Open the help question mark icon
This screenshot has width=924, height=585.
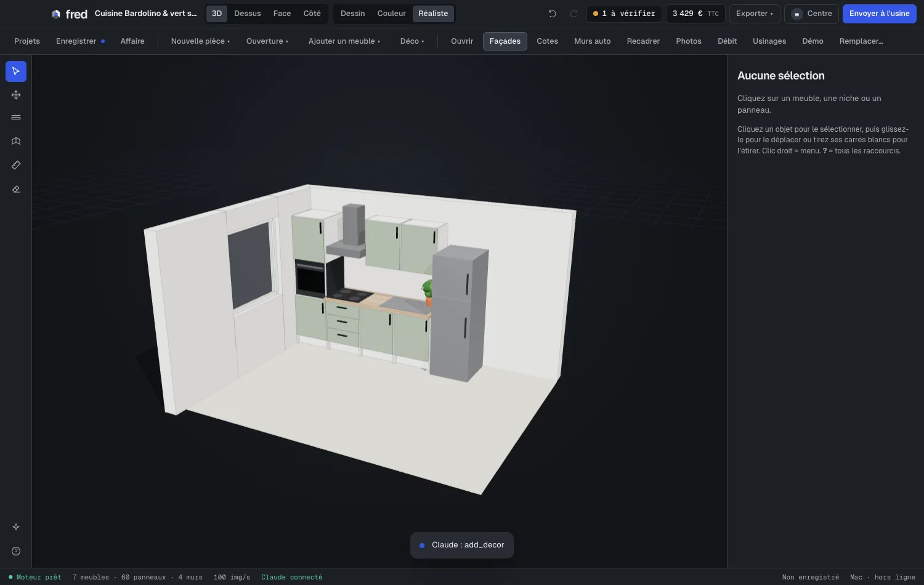coord(16,551)
